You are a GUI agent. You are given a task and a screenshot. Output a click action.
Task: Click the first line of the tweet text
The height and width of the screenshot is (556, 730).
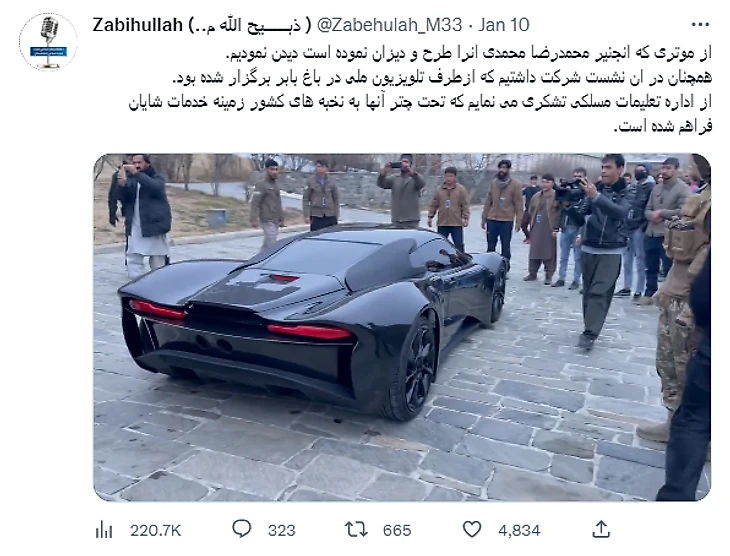(x=469, y=54)
